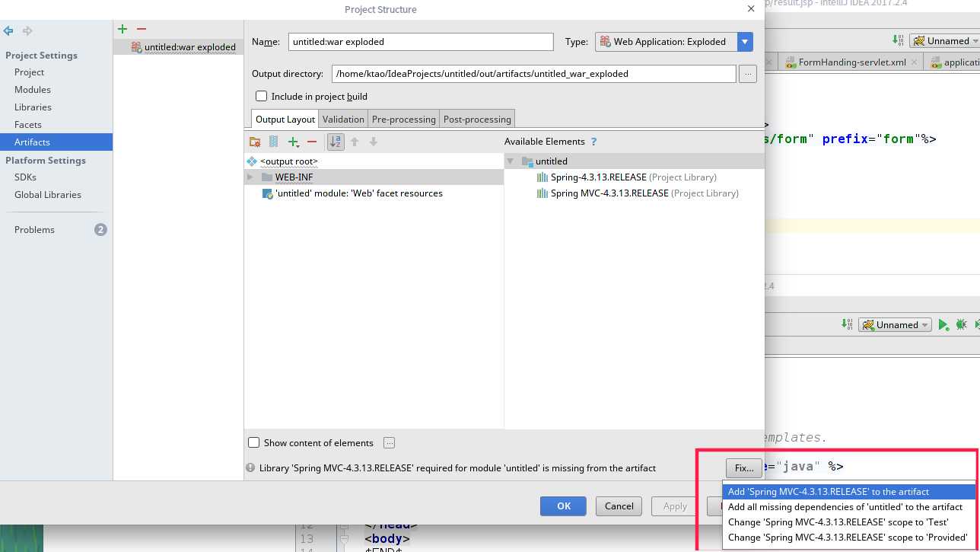Toggle sort elements by names and types
The image size is (980, 552).
[x=336, y=142]
